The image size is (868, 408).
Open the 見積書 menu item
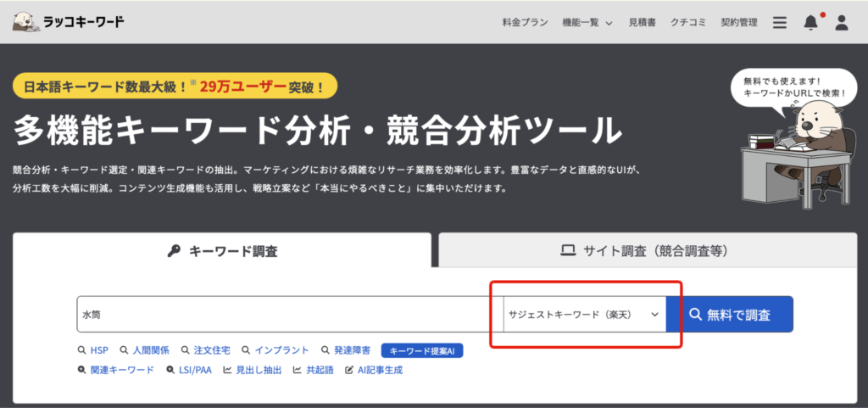[642, 23]
